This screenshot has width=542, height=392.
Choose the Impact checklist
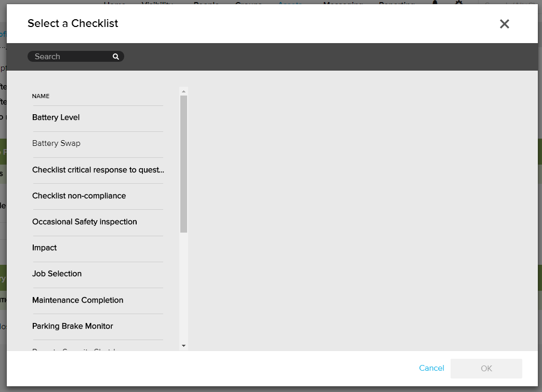[45, 248]
